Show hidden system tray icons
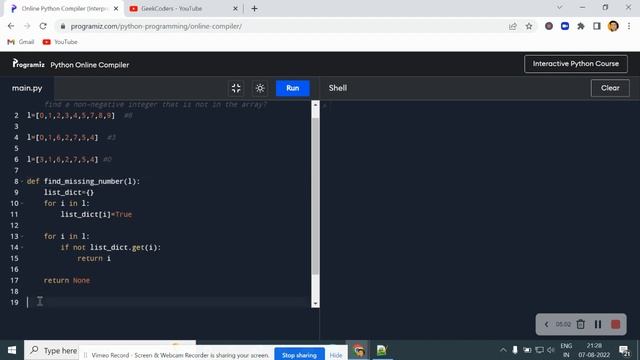Screen dimensions: 640x360 point(503,350)
